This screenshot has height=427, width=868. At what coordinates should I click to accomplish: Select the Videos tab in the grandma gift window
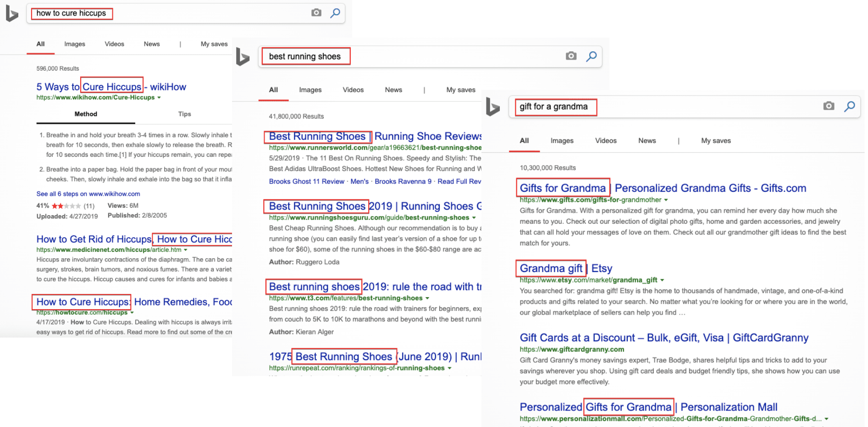pyautogui.click(x=606, y=141)
